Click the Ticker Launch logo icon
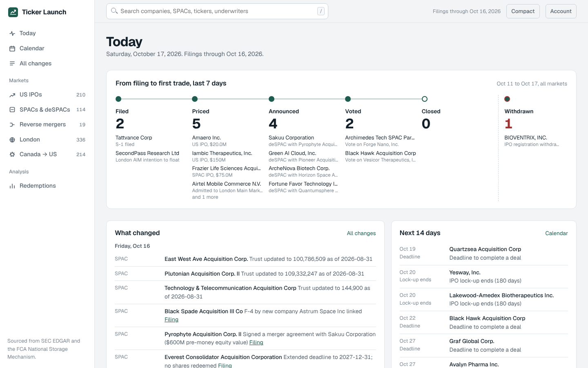 tap(13, 12)
